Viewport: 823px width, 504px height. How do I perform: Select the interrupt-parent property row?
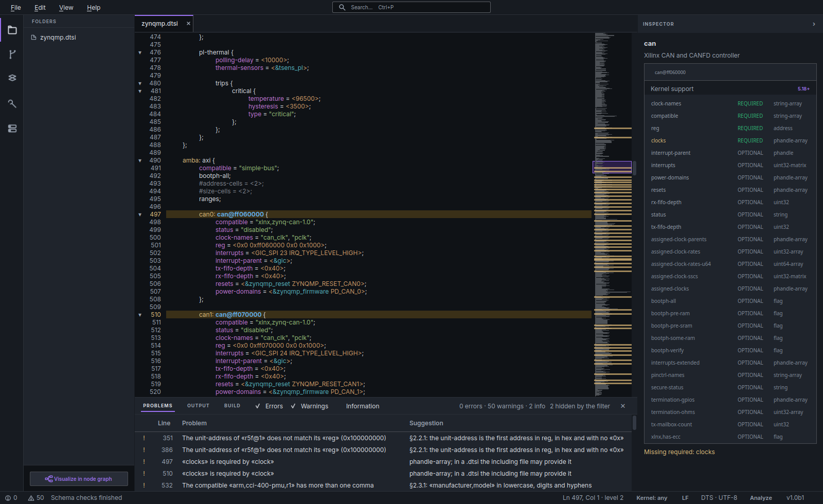click(730, 153)
